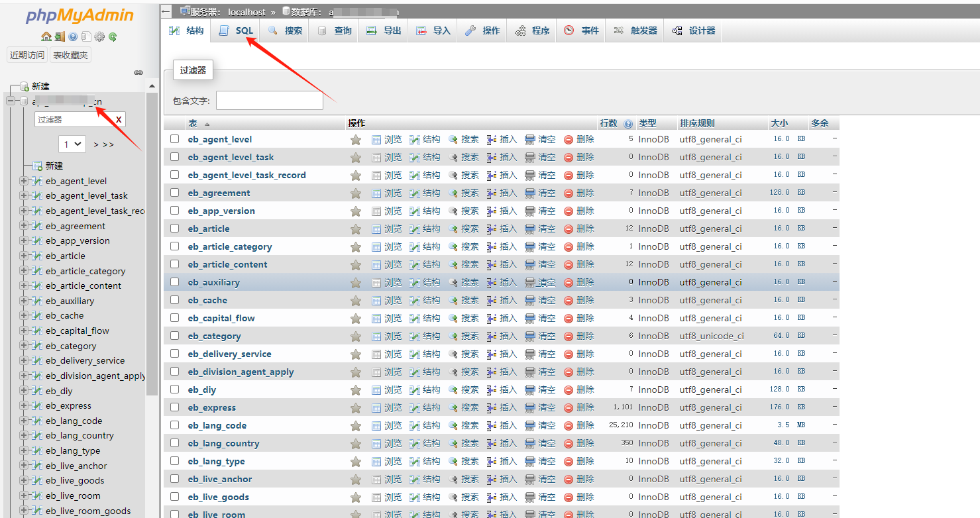Open phpMyAdmin documentation help icon

73,37
